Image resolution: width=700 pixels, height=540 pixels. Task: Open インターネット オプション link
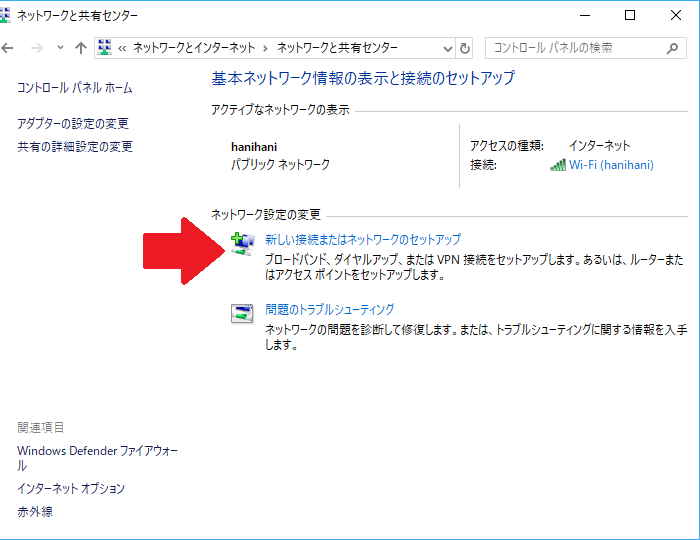(x=71, y=489)
